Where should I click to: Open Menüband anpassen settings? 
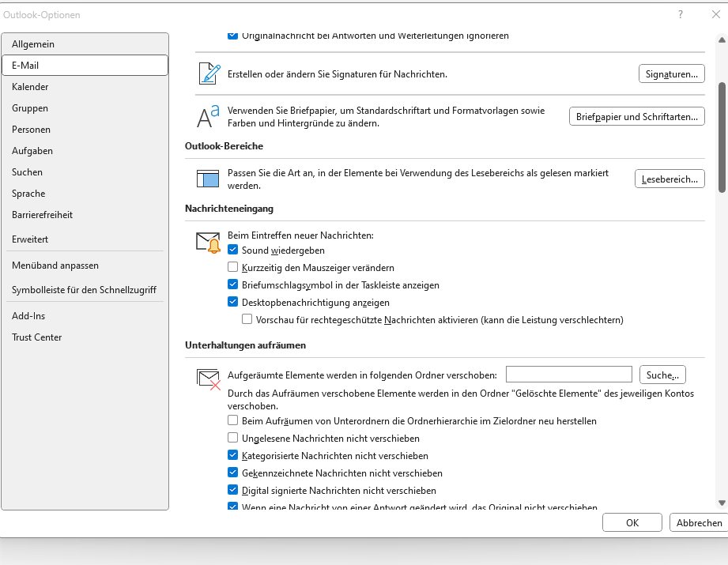pyautogui.click(x=85, y=266)
